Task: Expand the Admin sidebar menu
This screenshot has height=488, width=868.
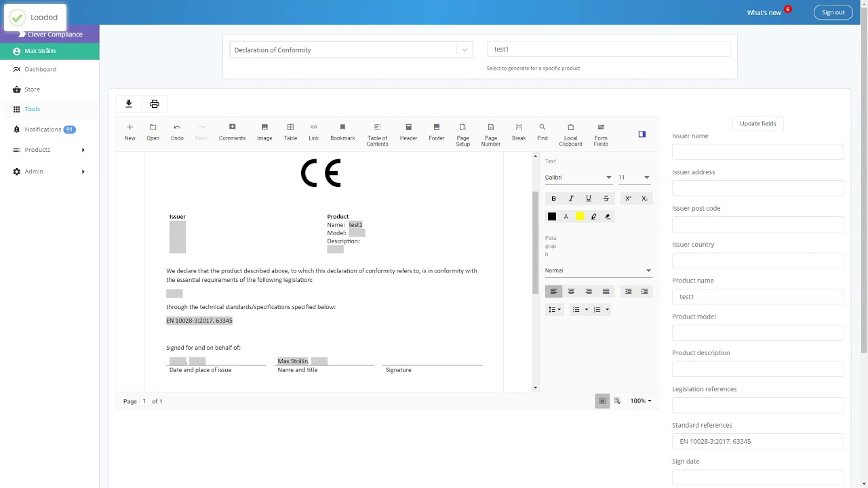Action: [x=50, y=171]
